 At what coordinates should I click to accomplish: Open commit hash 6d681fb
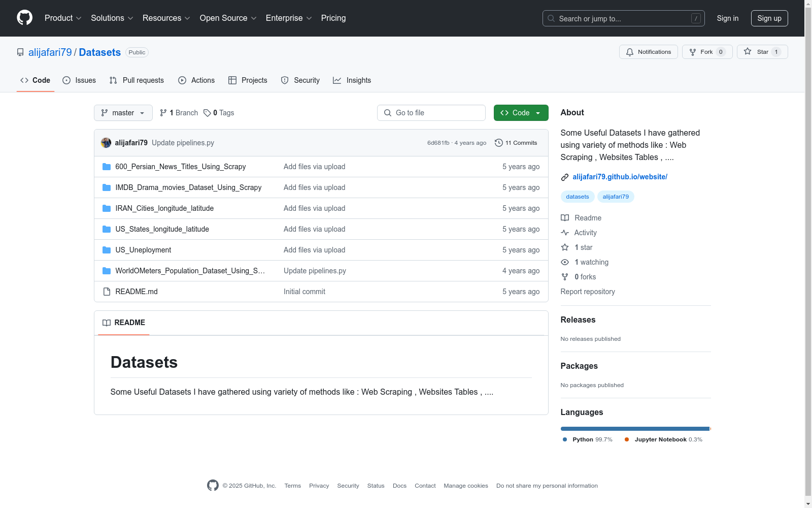pos(438,143)
